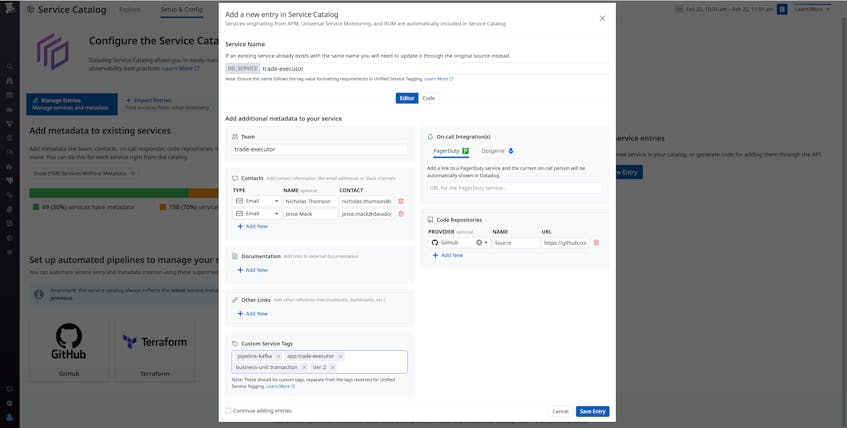Click the Terraform logo card
This screenshot has width=847, height=428.
[x=154, y=349]
